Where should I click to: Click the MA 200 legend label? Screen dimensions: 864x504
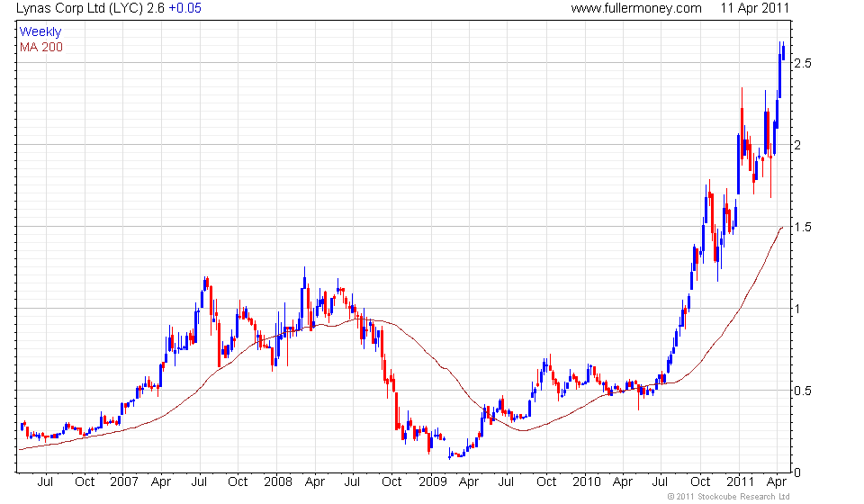point(41,48)
